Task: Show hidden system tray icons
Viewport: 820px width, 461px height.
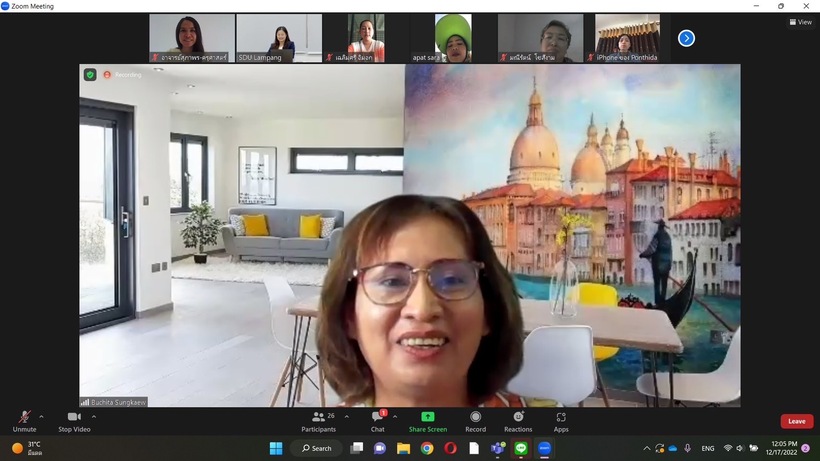Action: (647, 448)
